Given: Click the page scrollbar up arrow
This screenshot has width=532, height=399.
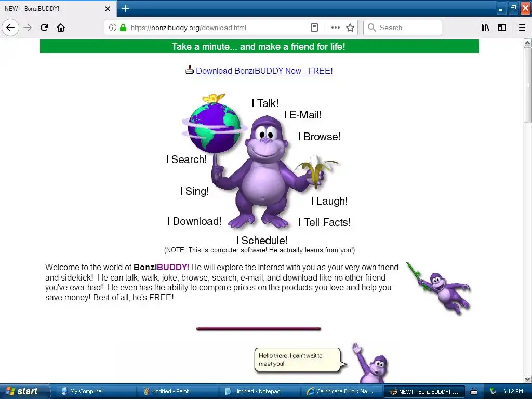Looking at the screenshot, I should [x=528, y=43].
